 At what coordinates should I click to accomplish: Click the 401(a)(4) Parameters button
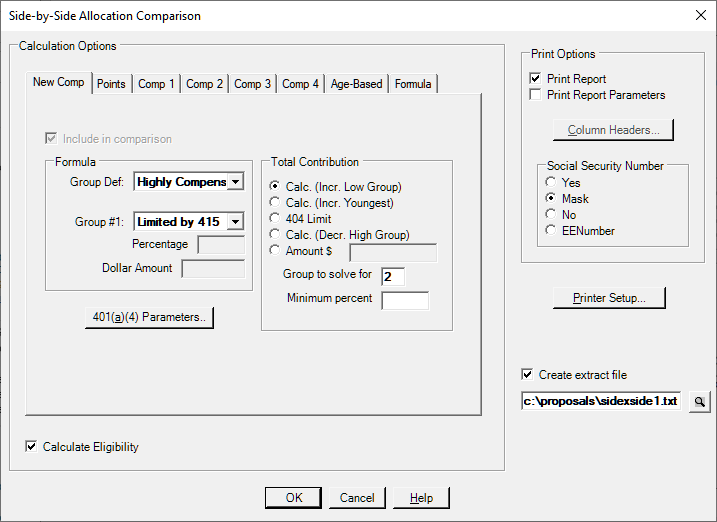coord(149,317)
